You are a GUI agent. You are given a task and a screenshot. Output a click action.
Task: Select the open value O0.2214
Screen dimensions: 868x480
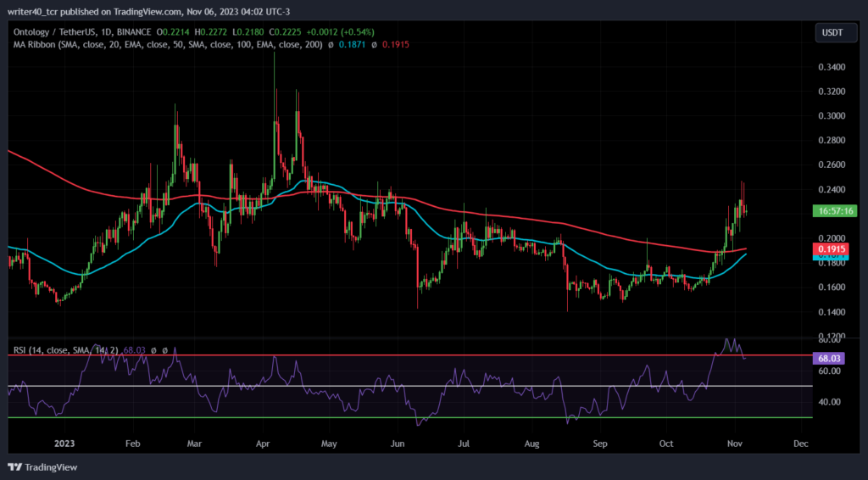pyautogui.click(x=173, y=32)
